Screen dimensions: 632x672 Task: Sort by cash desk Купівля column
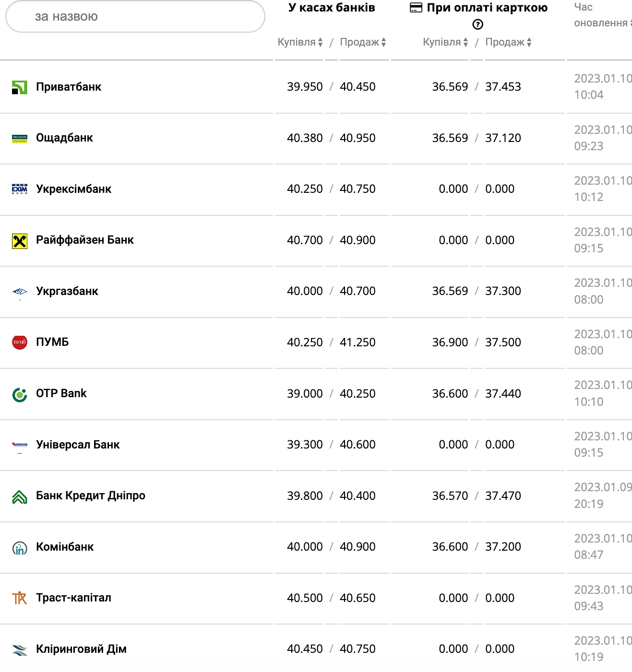tap(300, 42)
